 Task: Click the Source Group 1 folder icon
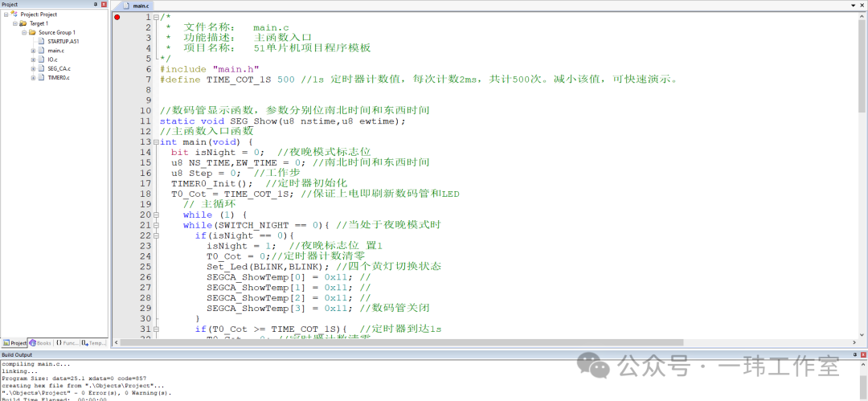32,32
